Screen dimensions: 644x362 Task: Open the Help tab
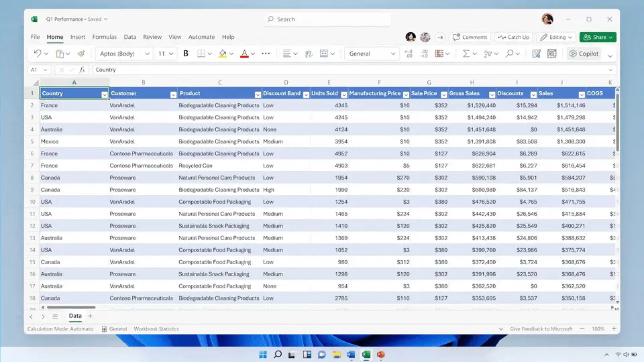tap(228, 37)
